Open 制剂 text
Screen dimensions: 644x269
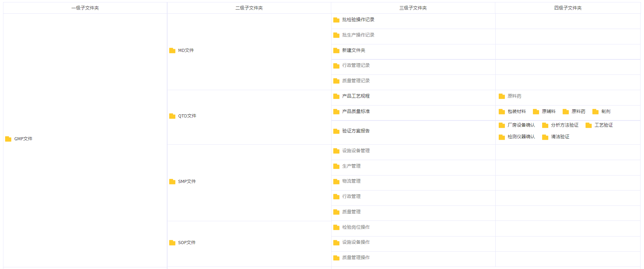tap(606, 111)
